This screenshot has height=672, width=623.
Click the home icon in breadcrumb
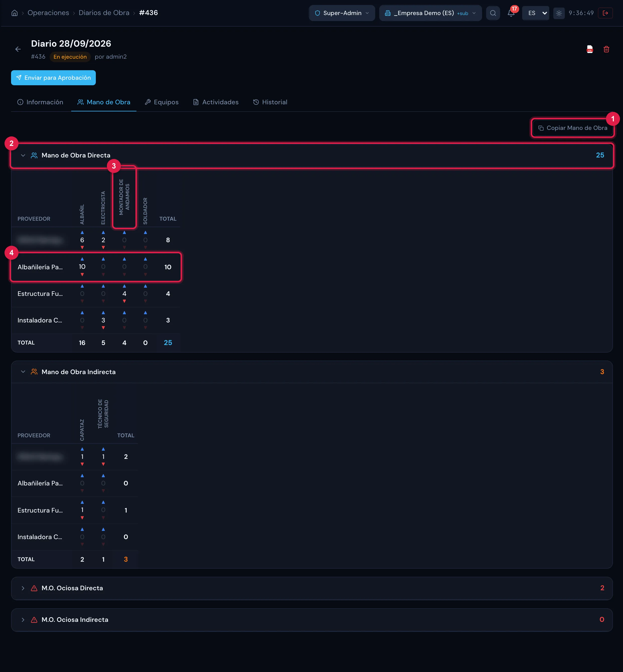[15, 13]
